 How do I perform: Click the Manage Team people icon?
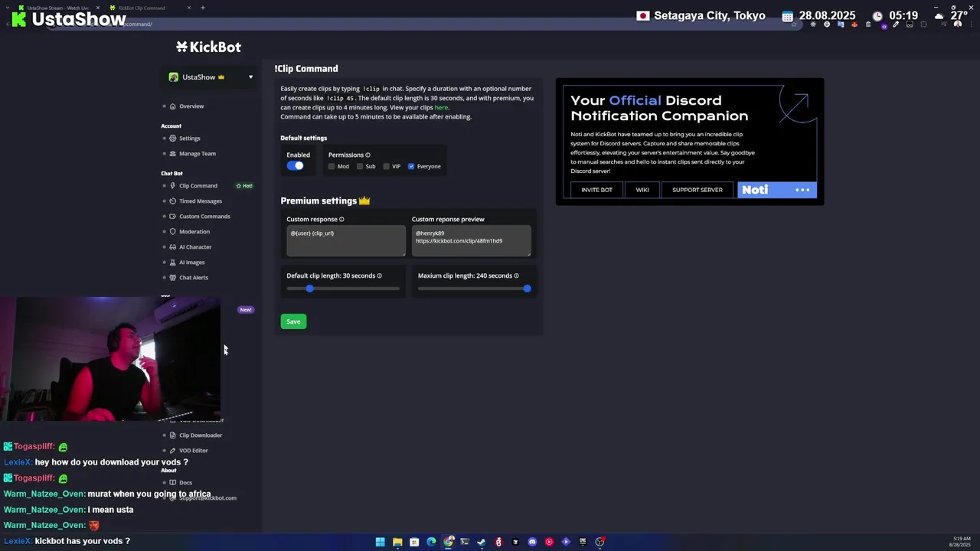(x=173, y=154)
